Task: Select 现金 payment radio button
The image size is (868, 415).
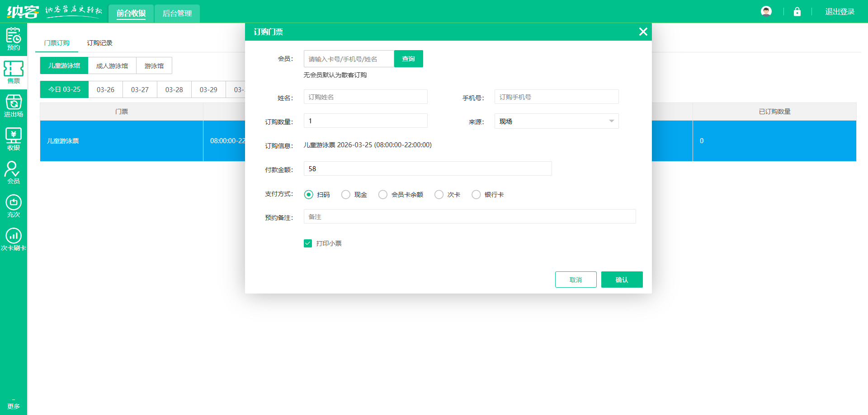Action: click(x=346, y=195)
